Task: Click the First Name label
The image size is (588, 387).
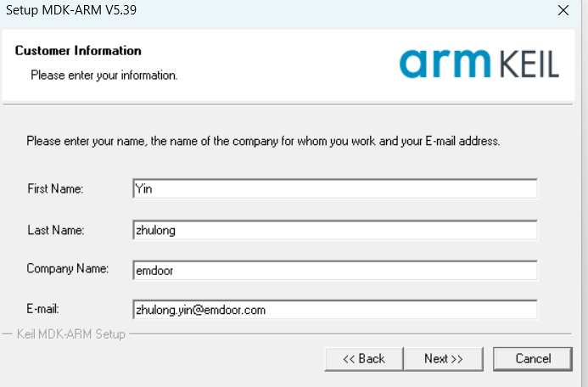Action: pyautogui.click(x=55, y=188)
